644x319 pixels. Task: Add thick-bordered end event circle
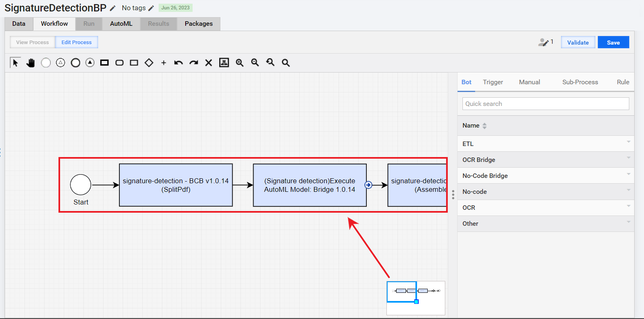click(75, 63)
